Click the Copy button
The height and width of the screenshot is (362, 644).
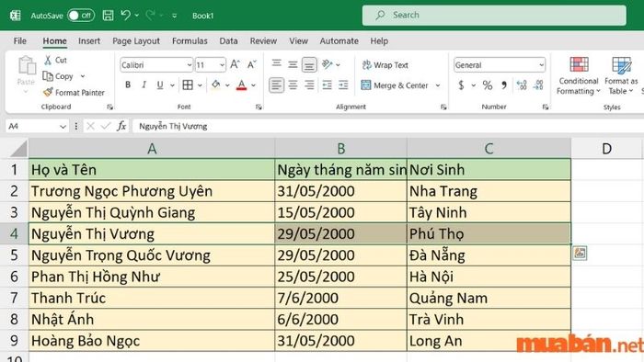tap(58, 76)
